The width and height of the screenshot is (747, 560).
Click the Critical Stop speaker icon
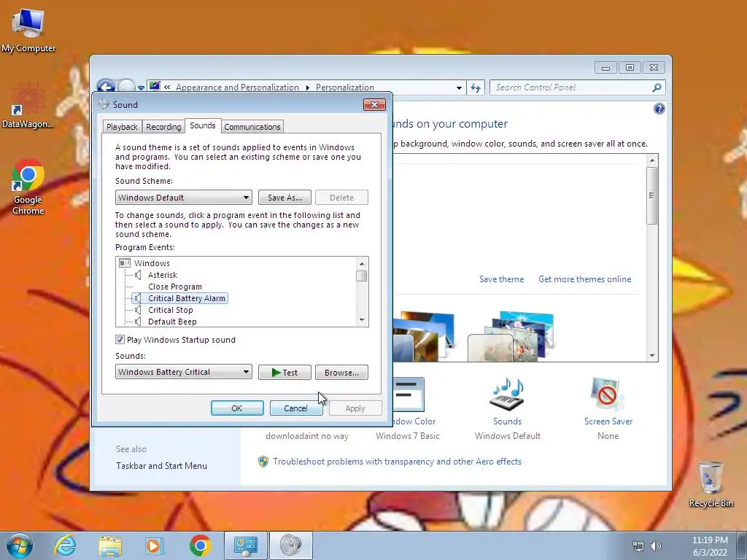coord(138,310)
